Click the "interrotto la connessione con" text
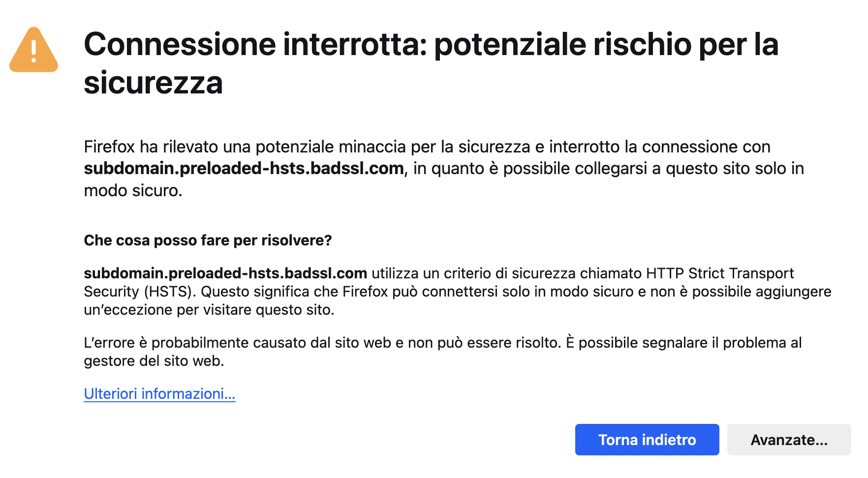 coord(659,147)
